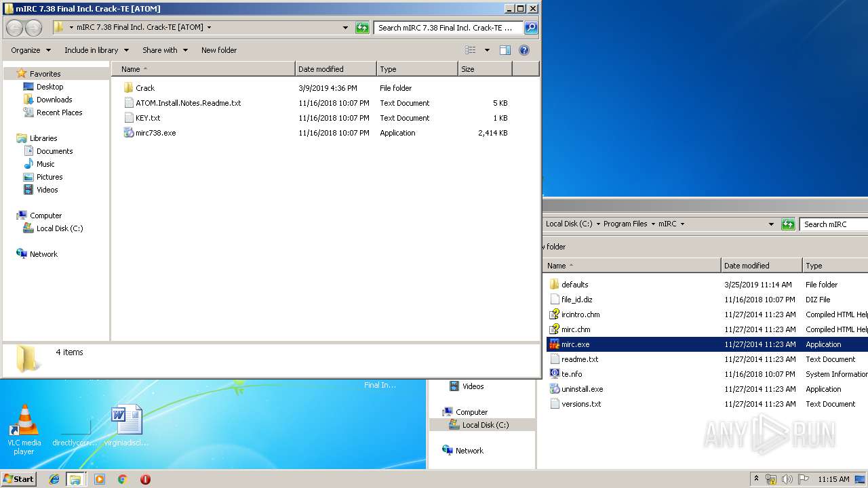
Task: Click the volume speaker tray icon
Action: pos(787,479)
